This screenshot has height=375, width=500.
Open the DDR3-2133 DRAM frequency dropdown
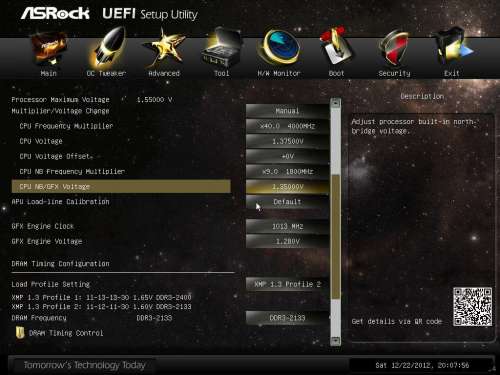pos(287,318)
